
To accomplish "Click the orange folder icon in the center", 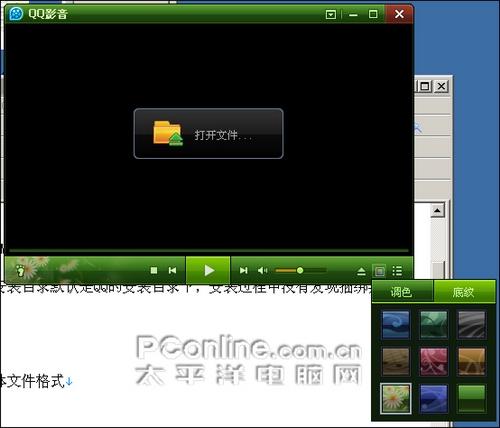I will (x=168, y=133).
